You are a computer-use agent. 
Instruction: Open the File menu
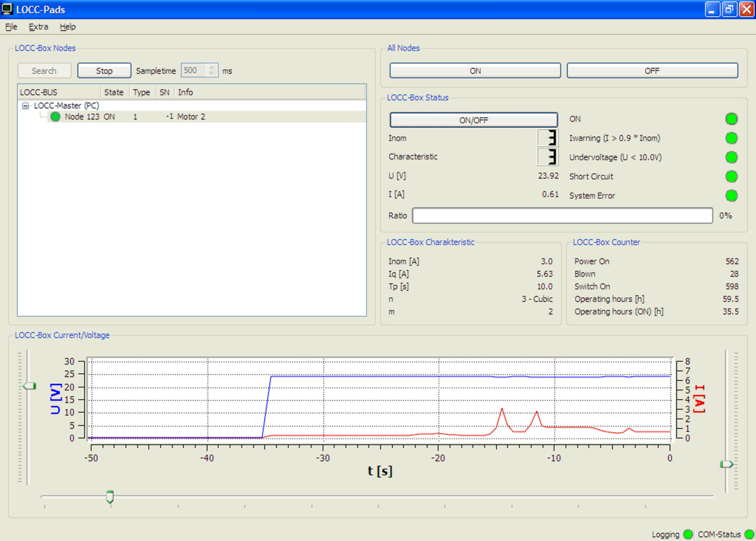[x=11, y=27]
